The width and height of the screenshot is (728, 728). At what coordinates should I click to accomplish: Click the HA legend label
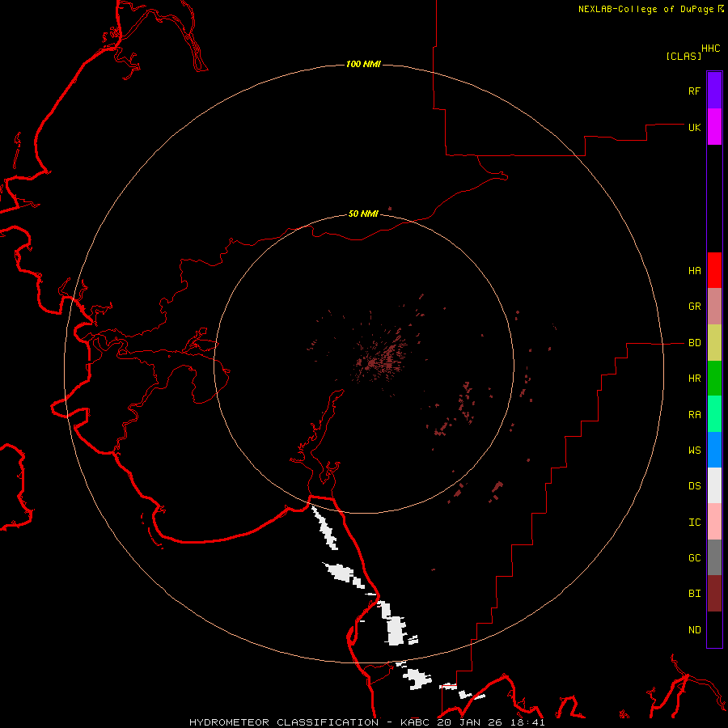click(x=694, y=271)
